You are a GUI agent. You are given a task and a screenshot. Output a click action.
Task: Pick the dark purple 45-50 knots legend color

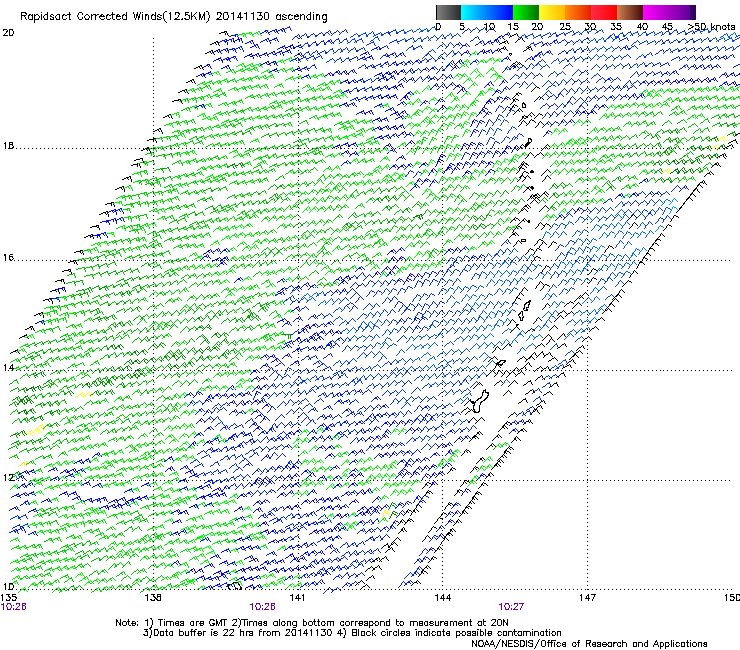pyautogui.click(x=682, y=12)
